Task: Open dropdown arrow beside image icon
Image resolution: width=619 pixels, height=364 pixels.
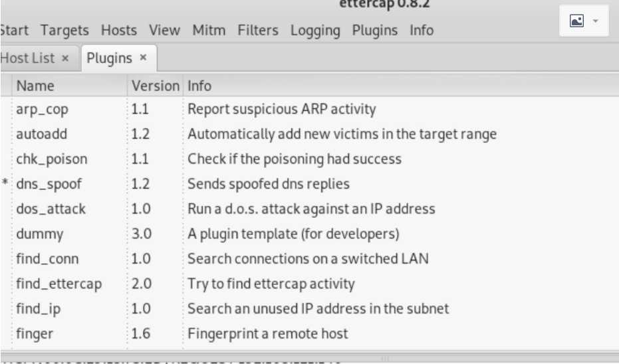Action: [x=596, y=21]
